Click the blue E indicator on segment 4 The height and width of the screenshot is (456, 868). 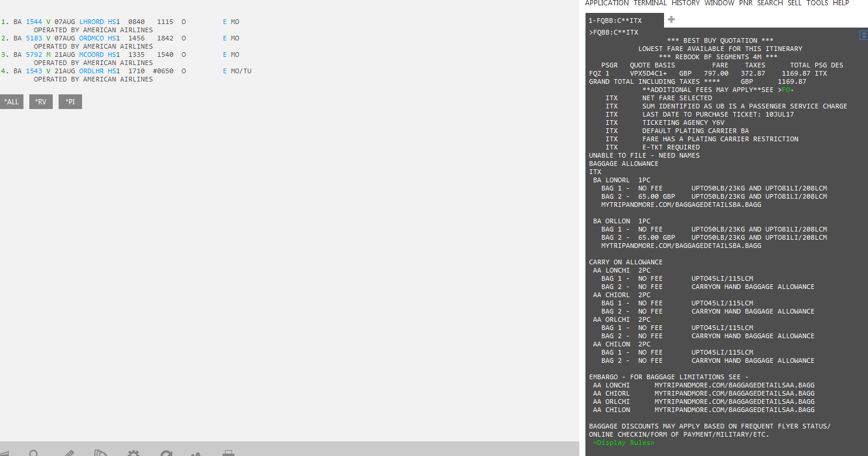click(224, 71)
